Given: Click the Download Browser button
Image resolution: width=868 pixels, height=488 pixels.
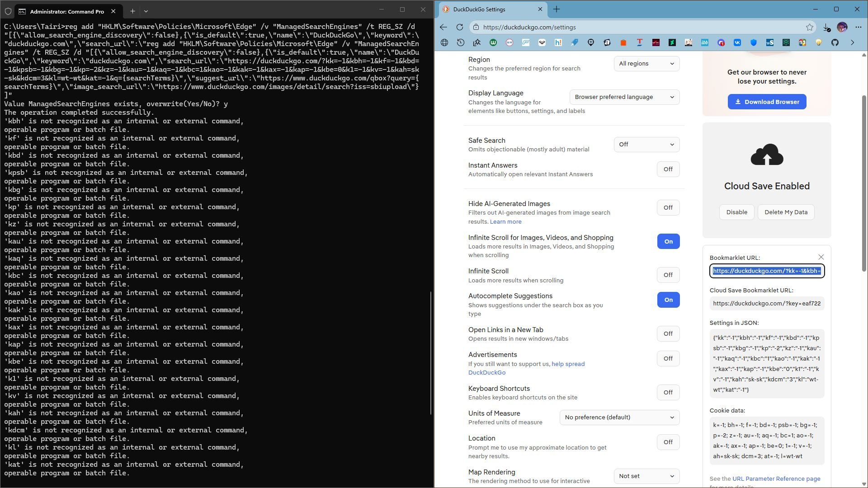Looking at the screenshot, I should pyautogui.click(x=767, y=102).
